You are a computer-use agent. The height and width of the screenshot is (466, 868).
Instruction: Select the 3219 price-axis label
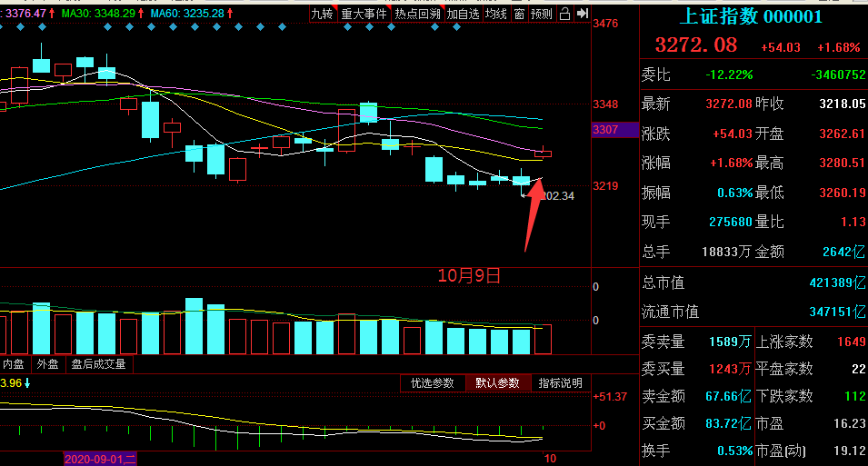(605, 186)
